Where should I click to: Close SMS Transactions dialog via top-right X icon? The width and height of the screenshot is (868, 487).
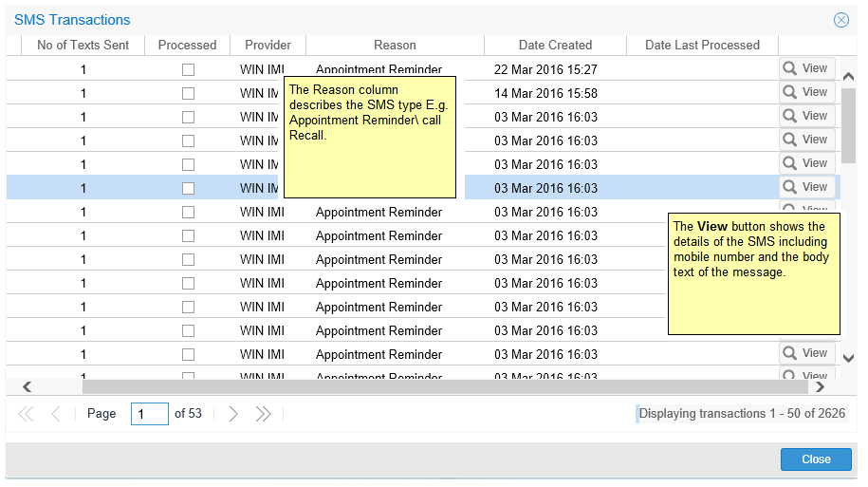(840, 20)
